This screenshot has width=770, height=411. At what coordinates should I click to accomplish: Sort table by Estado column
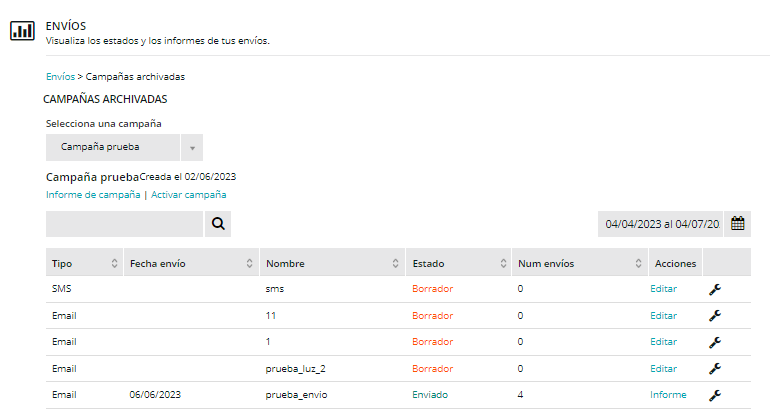(502, 264)
